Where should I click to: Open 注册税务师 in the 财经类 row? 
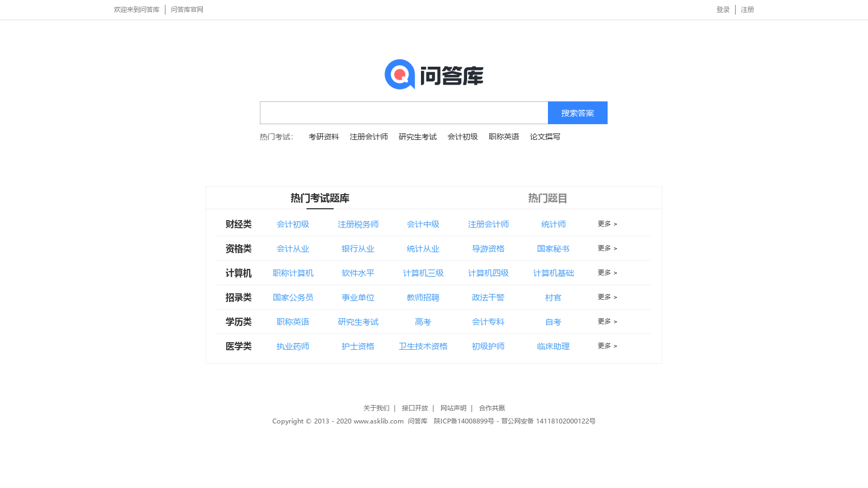[358, 224]
